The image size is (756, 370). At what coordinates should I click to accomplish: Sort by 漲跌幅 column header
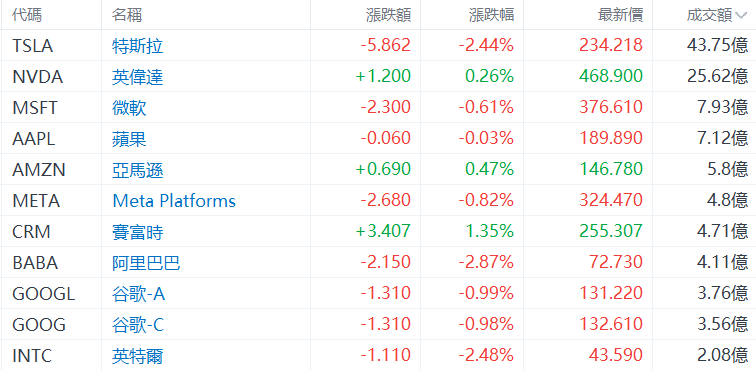click(x=492, y=15)
